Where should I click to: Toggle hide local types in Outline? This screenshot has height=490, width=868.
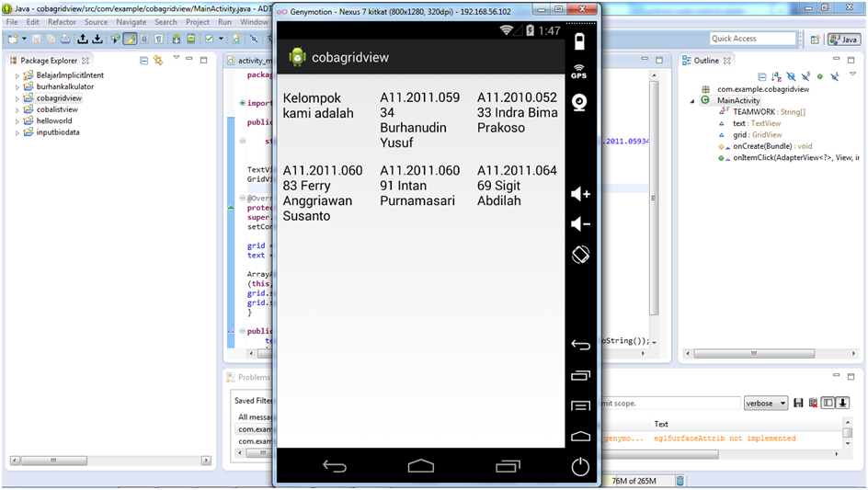[834, 77]
